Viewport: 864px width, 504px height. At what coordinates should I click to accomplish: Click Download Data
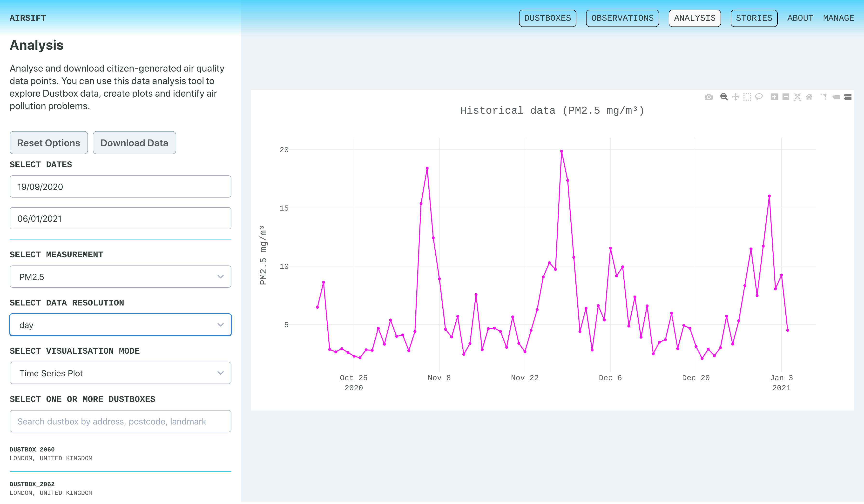click(x=134, y=143)
